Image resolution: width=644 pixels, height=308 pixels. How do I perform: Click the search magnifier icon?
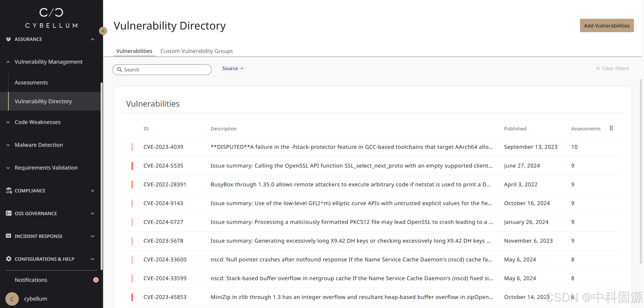click(119, 70)
